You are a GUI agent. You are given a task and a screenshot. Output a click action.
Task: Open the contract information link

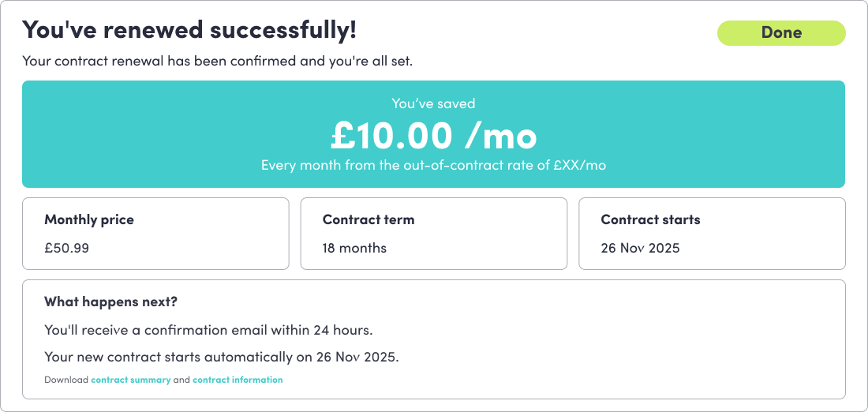pos(238,380)
